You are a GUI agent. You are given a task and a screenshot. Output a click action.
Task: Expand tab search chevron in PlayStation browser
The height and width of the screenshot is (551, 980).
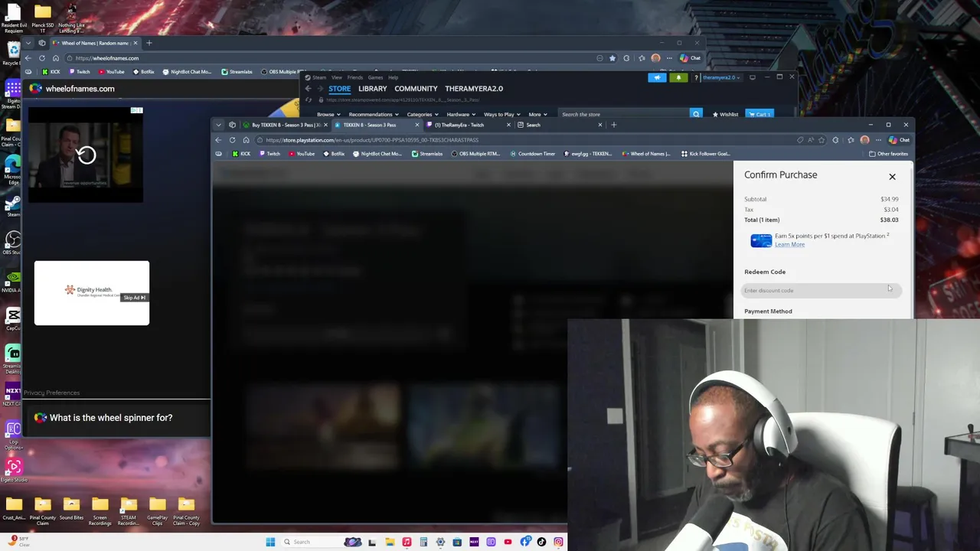click(218, 125)
